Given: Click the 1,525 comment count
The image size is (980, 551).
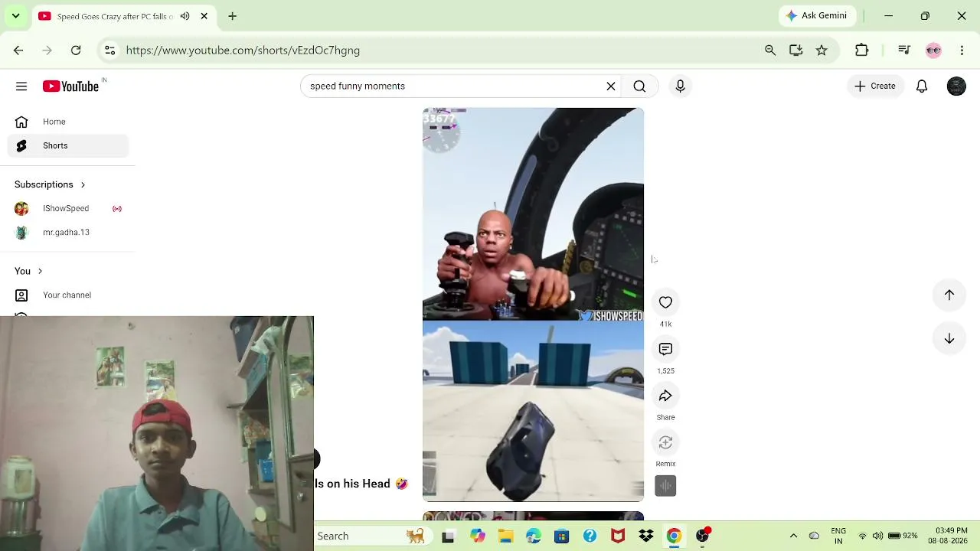Looking at the screenshot, I should 665,371.
